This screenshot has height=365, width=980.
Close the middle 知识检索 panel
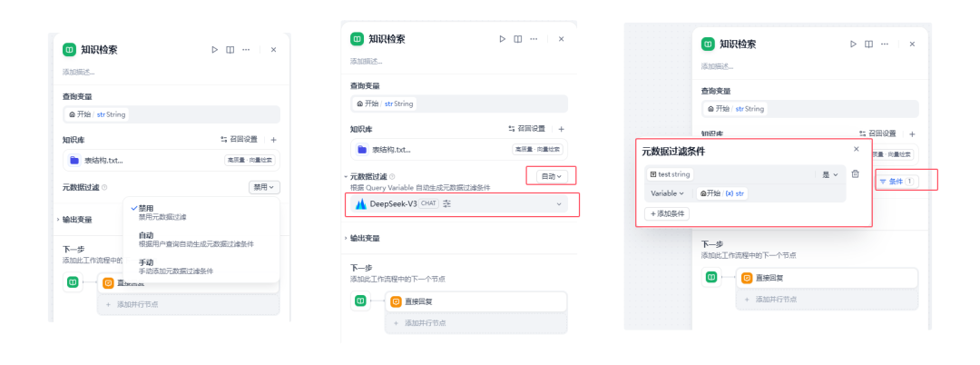(x=562, y=39)
